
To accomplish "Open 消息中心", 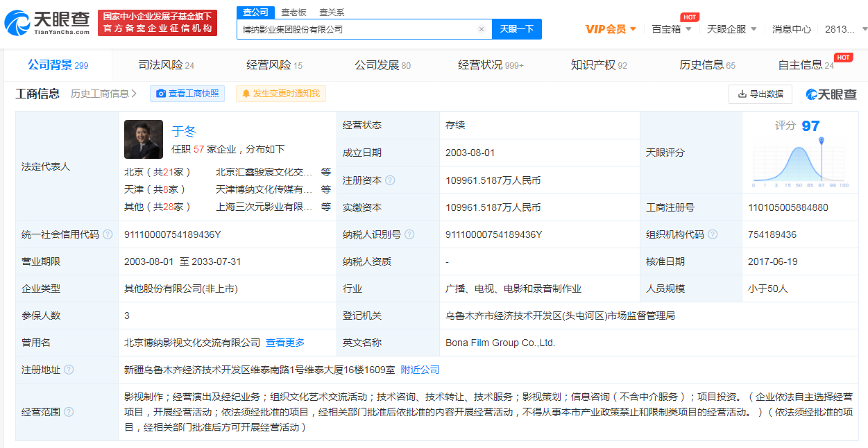I will click(x=792, y=29).
